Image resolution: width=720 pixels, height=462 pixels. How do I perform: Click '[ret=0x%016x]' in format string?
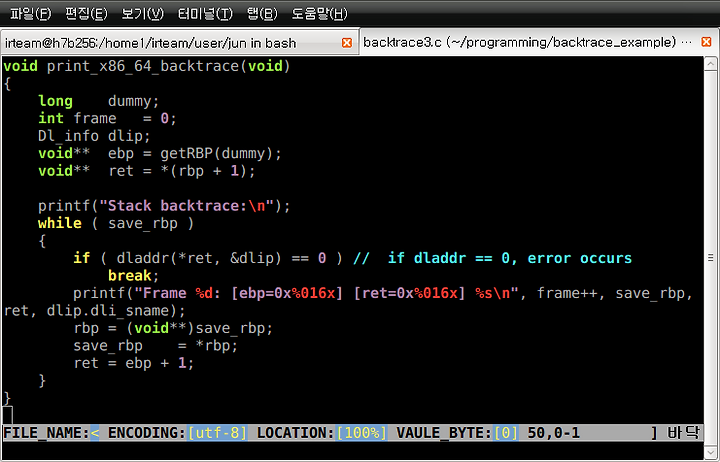410,293
